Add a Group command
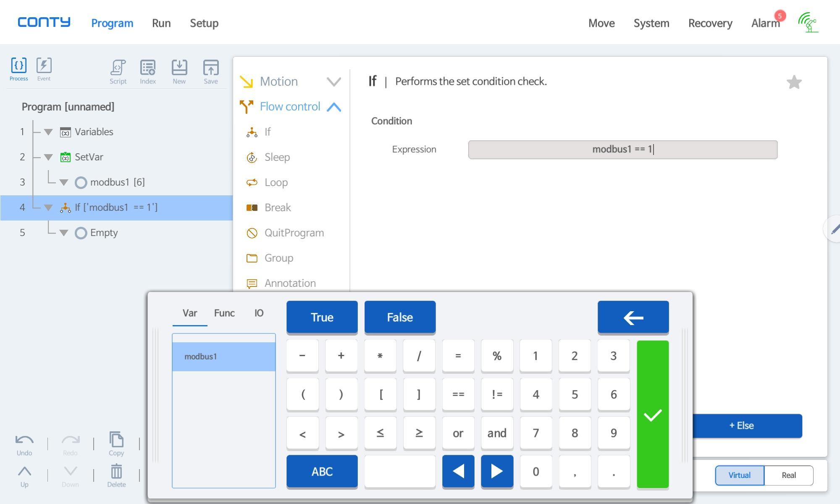840x504 pixels. tap(270, 258)
